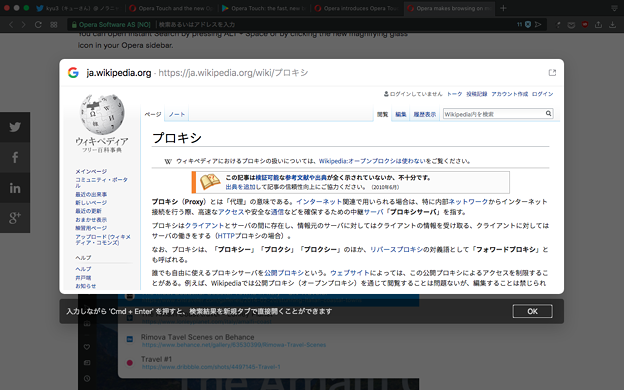Click お知らせ in the sidebar
The width and height of the screenshot is (624, 390).
[x=86, y=286]
